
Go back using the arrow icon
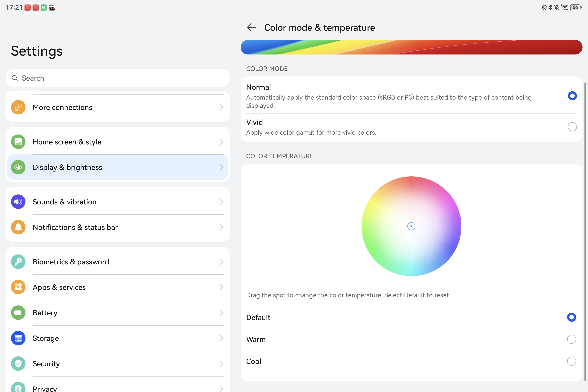pos(251,27)
